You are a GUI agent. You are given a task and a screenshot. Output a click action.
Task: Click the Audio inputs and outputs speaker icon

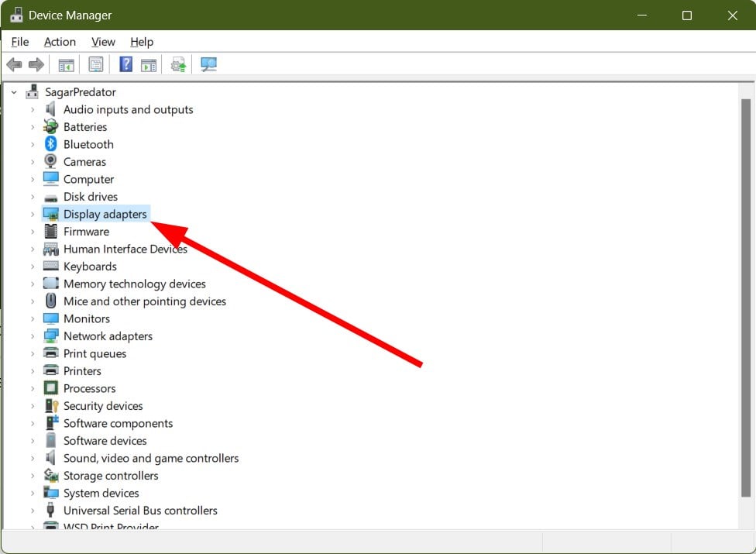point(50,109)
